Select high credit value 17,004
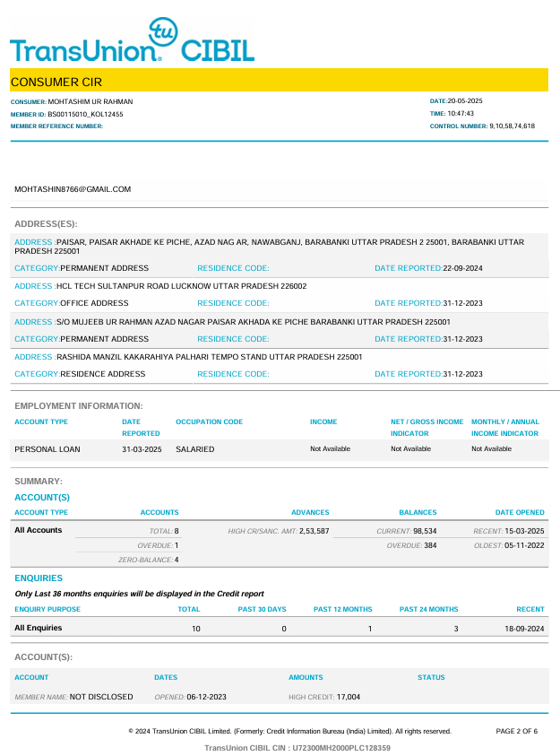The image size is (560, 756). pyautogui.click(x=349, y=697)
